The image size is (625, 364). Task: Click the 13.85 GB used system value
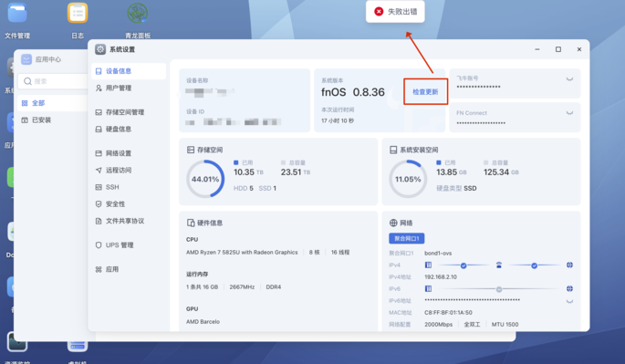coord(452,172)
